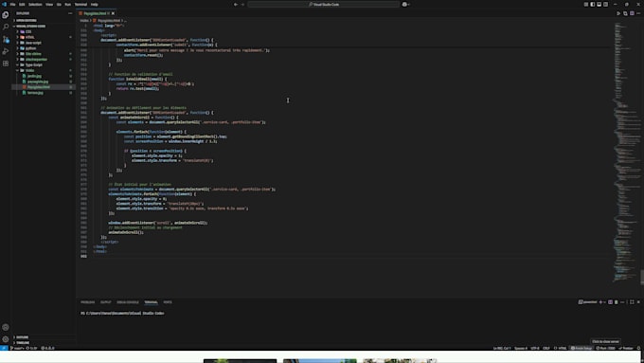Click the Run file play icon
Image resolution: width=644 pixels, height=363 pixels.
click(618, 13)
